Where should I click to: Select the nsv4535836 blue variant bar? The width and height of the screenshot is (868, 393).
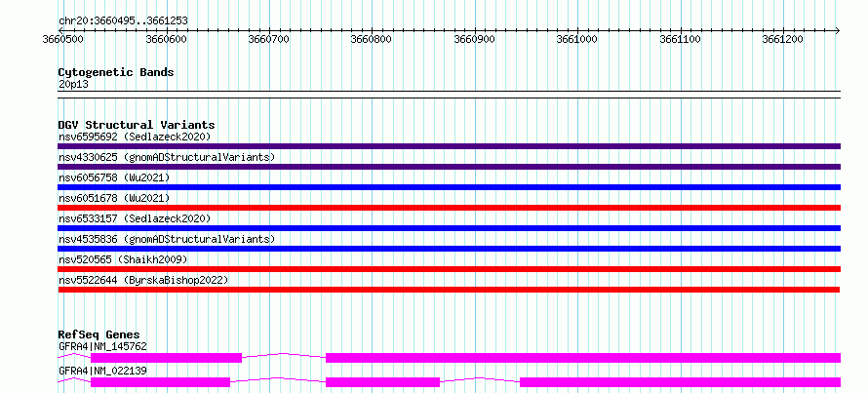tap(449, 249)
